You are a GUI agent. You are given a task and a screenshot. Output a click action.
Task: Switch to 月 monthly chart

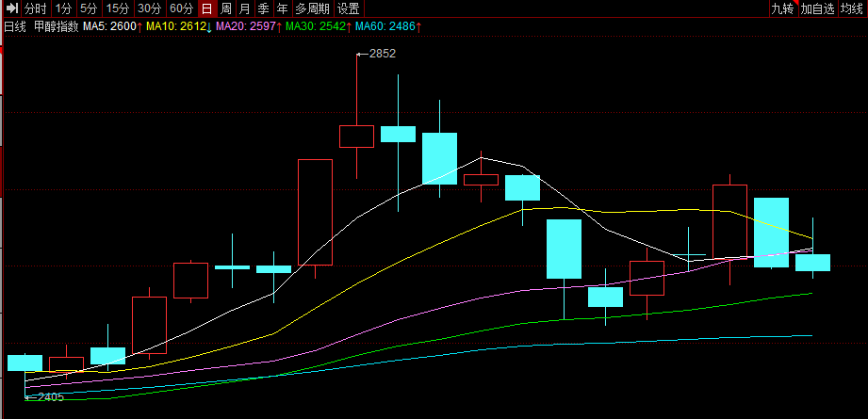click(x=245, y=8)
